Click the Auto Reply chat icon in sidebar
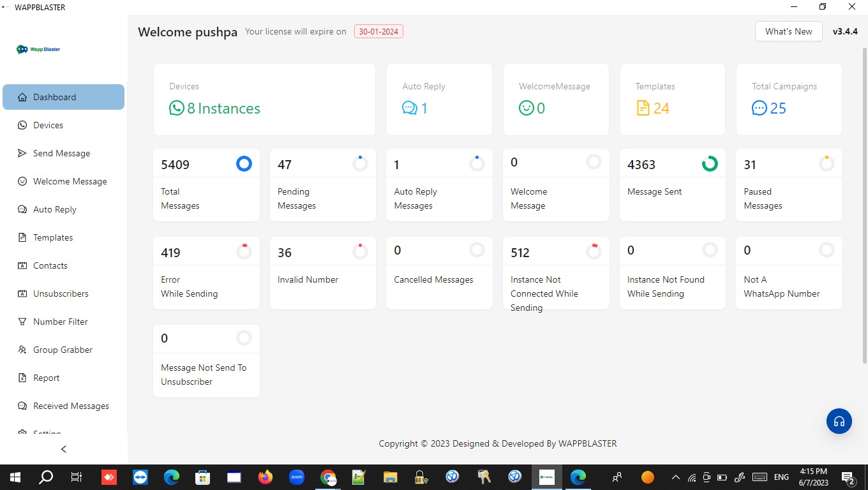Viewport: 868px width, 490px height. coord(22,209)
